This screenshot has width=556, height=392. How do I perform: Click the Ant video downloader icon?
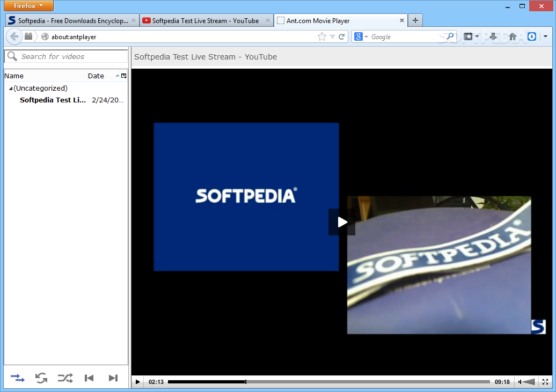click(531, 36)
